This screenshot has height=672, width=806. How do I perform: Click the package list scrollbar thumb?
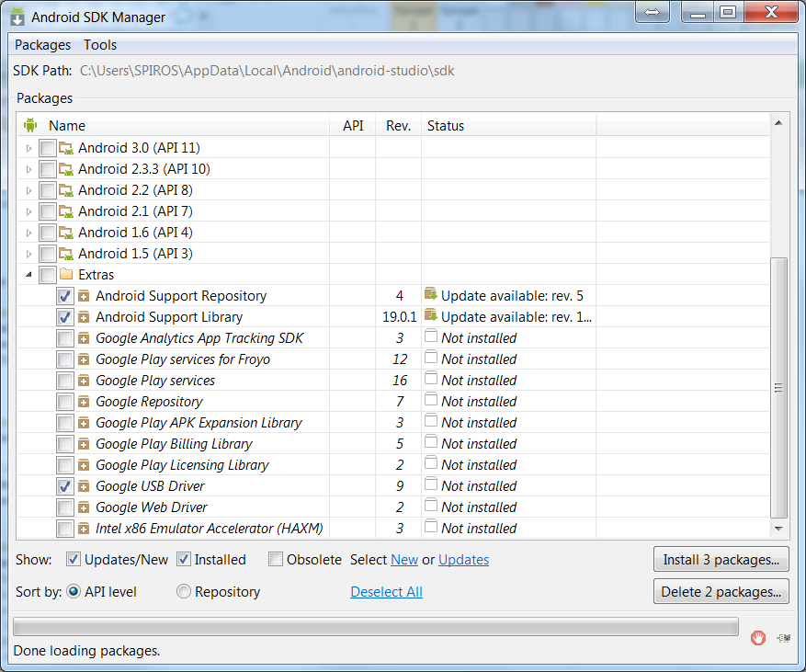tap(778, 388)
